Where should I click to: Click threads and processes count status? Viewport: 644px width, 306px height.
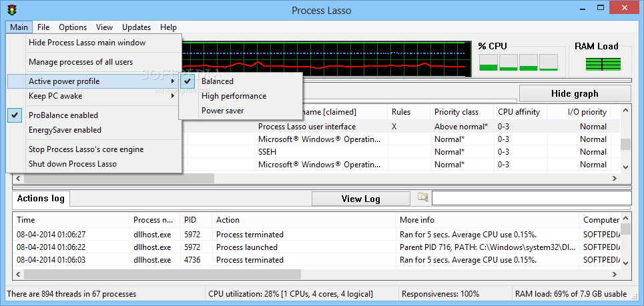click(x=71, y=294)
